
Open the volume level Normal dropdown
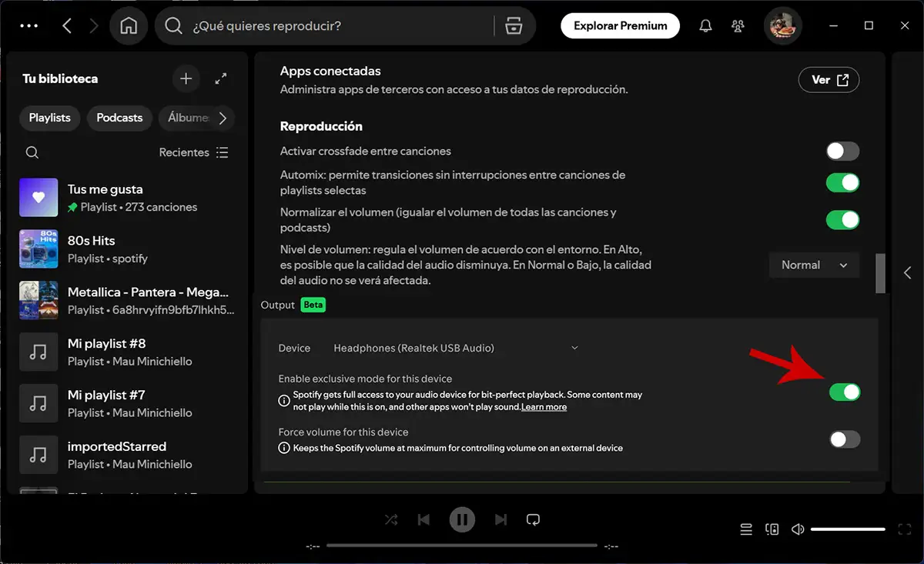(814, 265)
